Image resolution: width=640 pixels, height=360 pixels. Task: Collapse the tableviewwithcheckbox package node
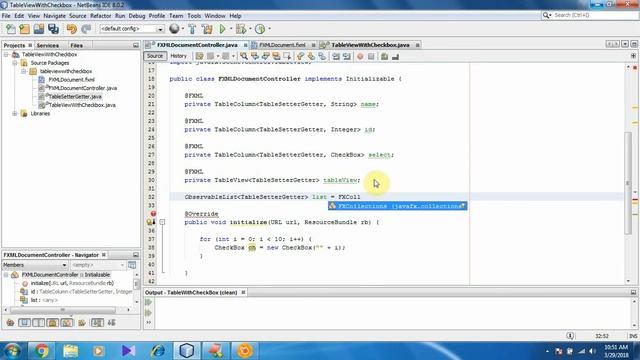pos(23,71)
